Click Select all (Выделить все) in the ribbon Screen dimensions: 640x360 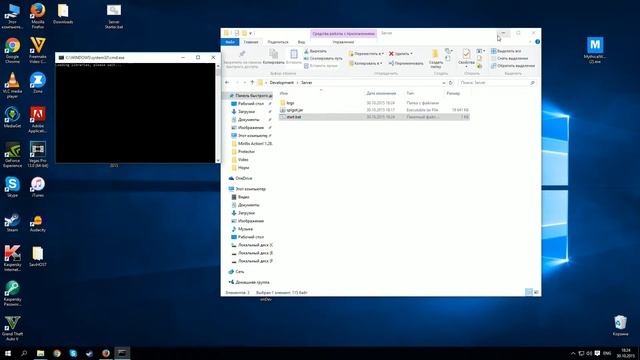tap(506, 51)
